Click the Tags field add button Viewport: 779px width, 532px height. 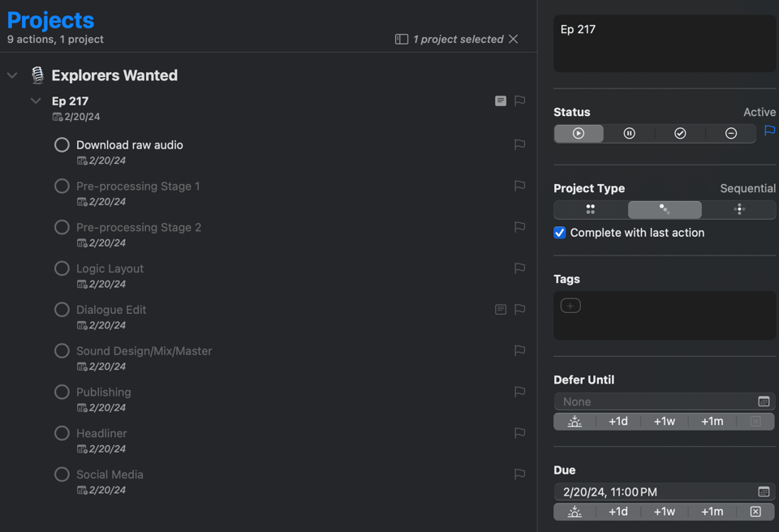pyautogui.click(x=570, y=306)
